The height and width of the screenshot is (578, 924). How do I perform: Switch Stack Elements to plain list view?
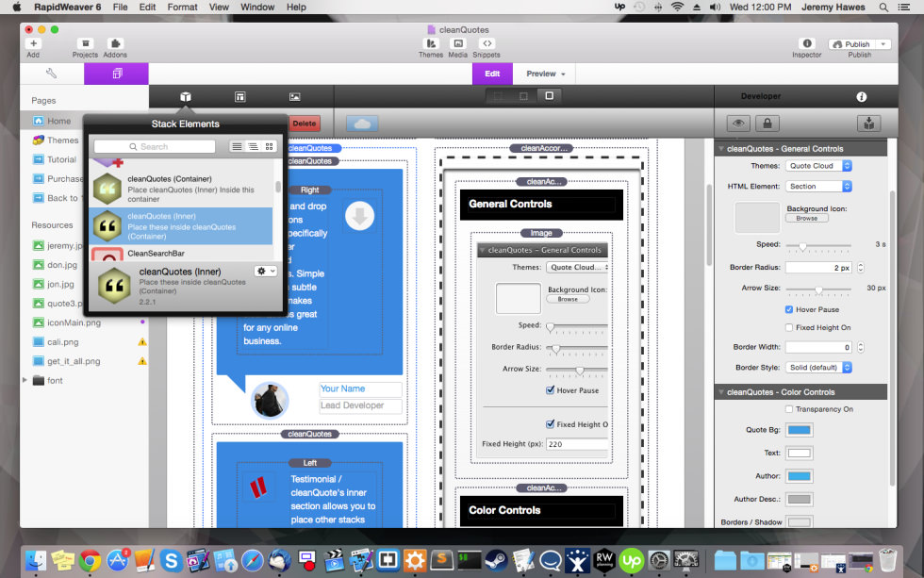tap(237, 147)
